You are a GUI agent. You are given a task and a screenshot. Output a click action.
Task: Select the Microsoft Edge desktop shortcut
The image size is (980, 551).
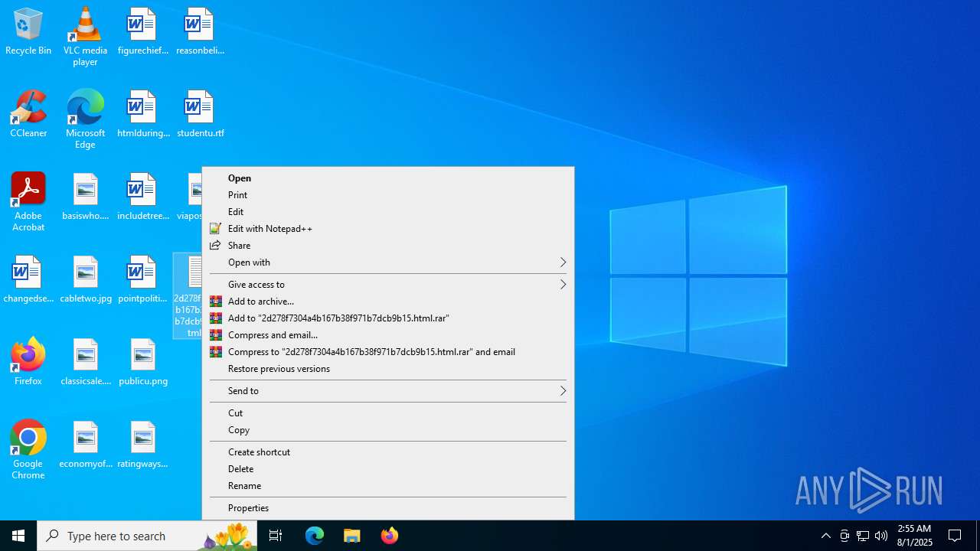tap(85, 119)
